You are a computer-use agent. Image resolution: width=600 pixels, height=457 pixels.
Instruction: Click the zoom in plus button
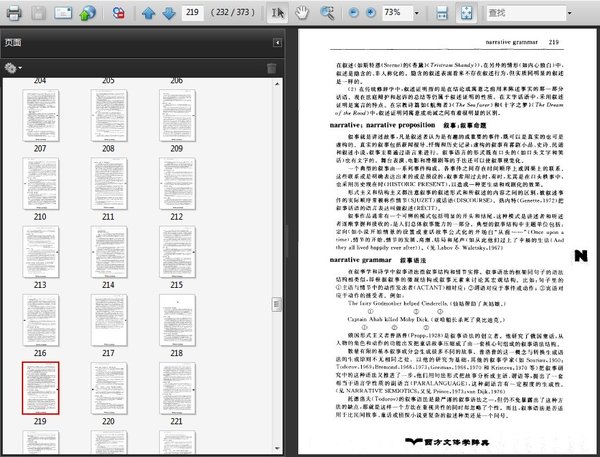click(370, 13)
